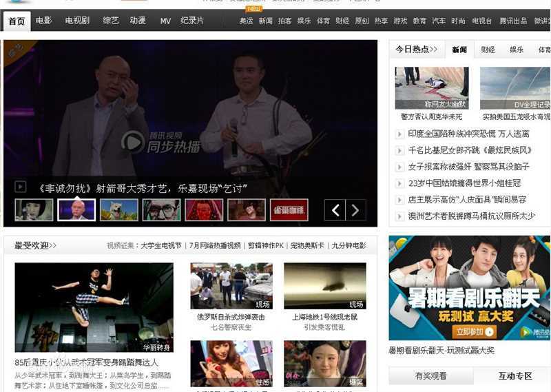Open 俄罗斯自杀式炸弹袭击 video thumbnail
Image resolution: width=551 pixels, height=392 pixels.
231,286
